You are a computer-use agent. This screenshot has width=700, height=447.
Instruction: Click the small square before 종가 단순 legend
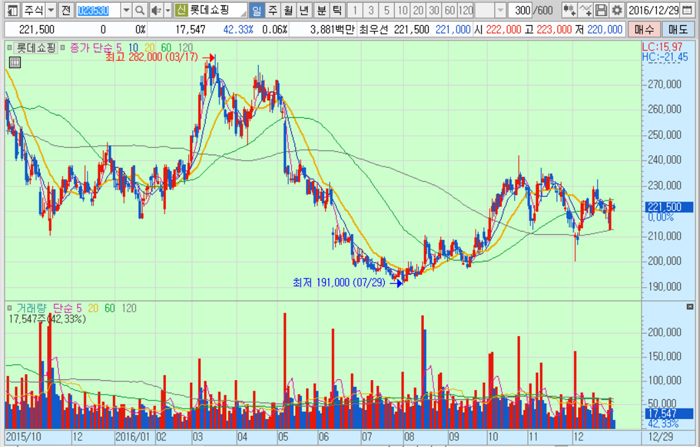coord(62,47)
